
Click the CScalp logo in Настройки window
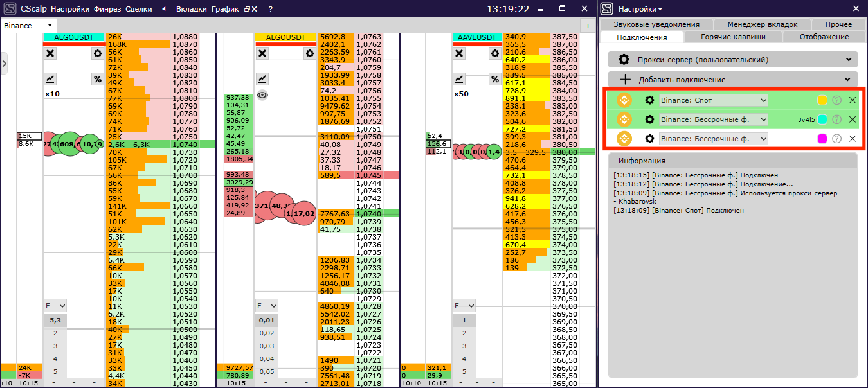(607, 9)
